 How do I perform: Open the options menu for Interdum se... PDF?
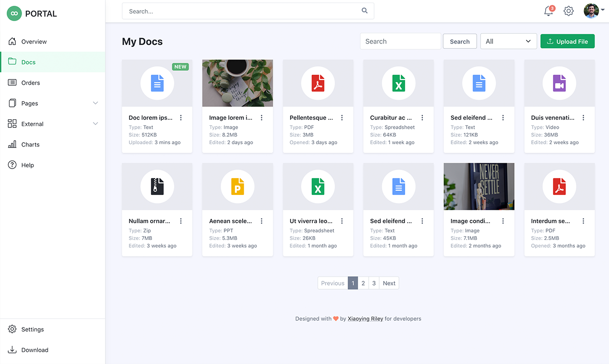tap(583, 221)
